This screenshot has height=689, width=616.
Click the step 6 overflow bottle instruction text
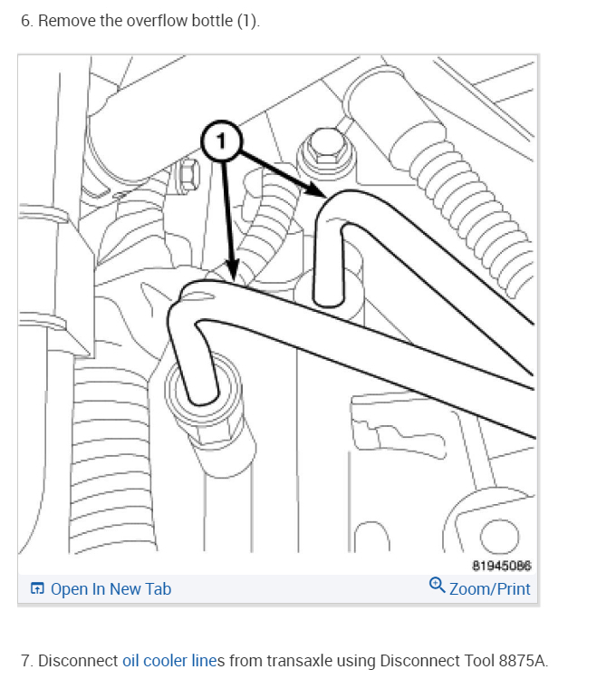pos(140,21)
